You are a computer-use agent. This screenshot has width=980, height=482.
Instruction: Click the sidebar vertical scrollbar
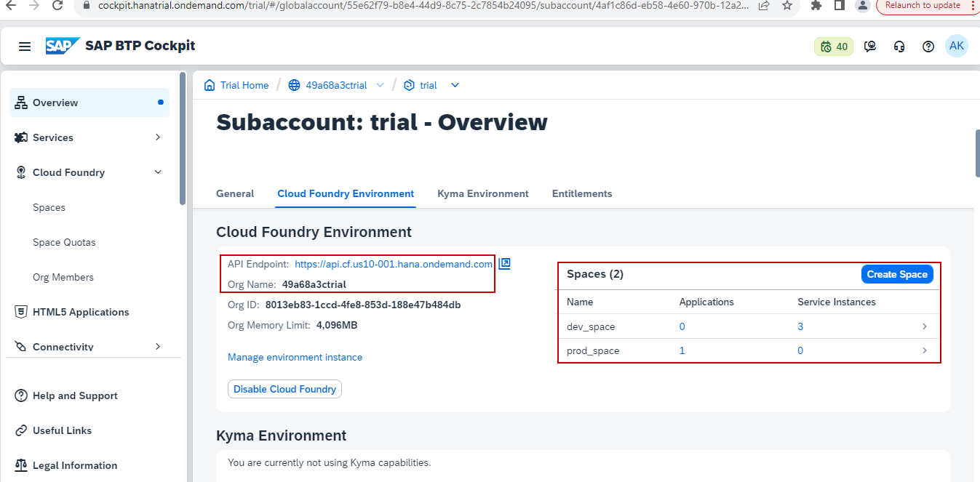tap(183, 138)
